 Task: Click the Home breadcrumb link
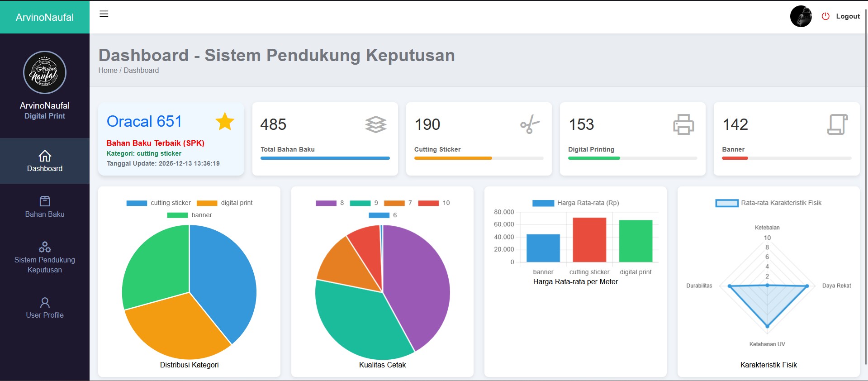[108, 70]
